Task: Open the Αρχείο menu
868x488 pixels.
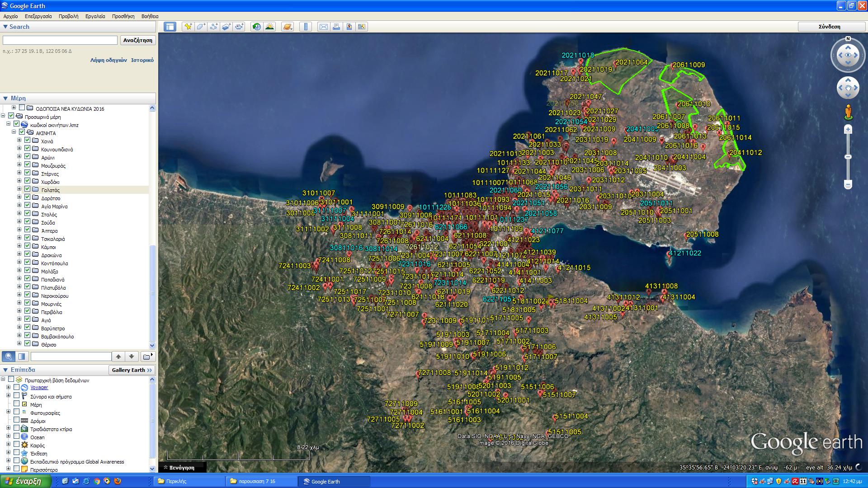Action: coord(11,16)
